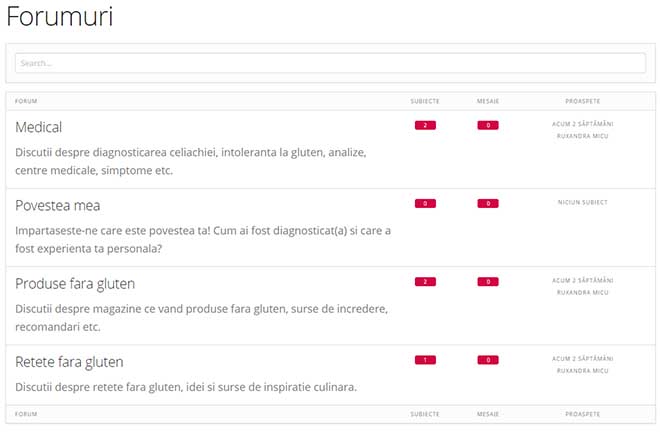Click Povestea mea messages count badge
This screenshot has height=444, width=660.
[488, 203]
